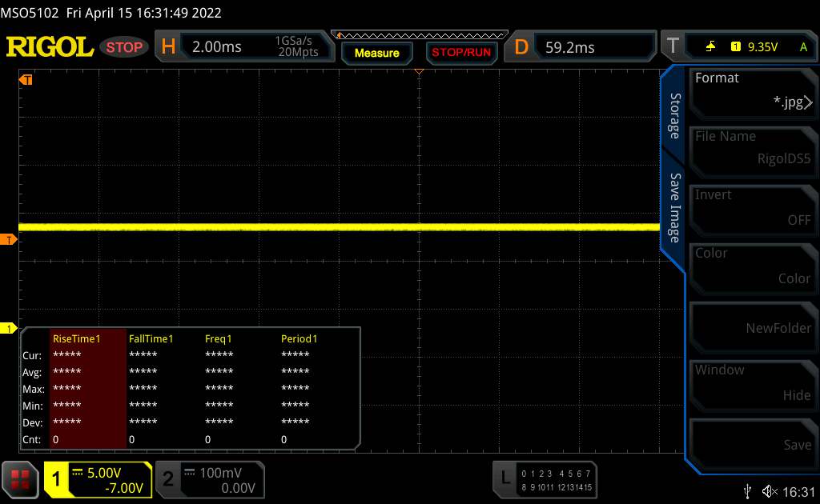The height and width of the screenshot is (504, 820).
Task: Click the speaker mute icon
Action: point(770,490)
